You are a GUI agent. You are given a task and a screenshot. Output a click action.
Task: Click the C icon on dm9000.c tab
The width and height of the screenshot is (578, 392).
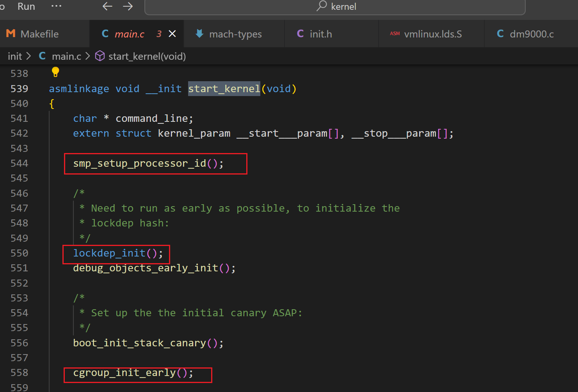click(x=500, y=34)
